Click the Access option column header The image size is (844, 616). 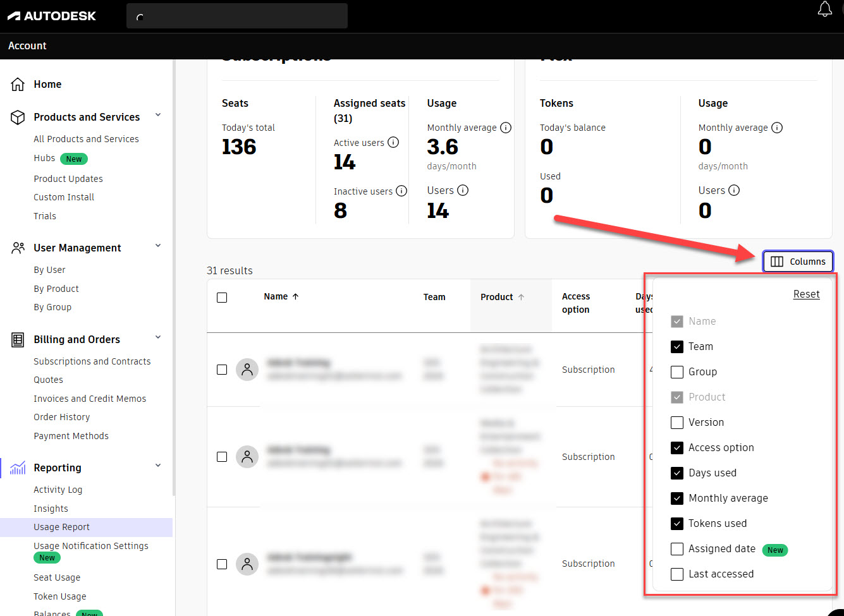click(x=576, y=303)
